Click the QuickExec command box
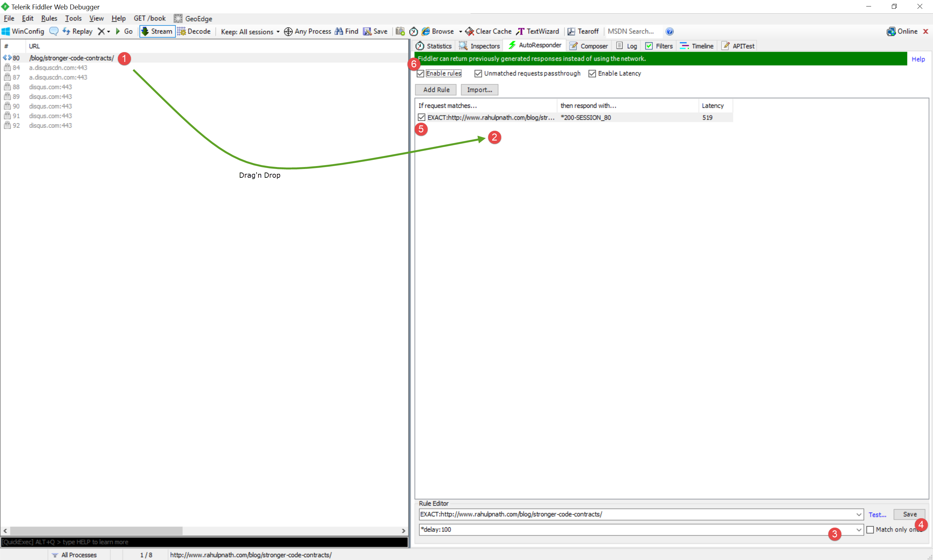 (204, 542)
